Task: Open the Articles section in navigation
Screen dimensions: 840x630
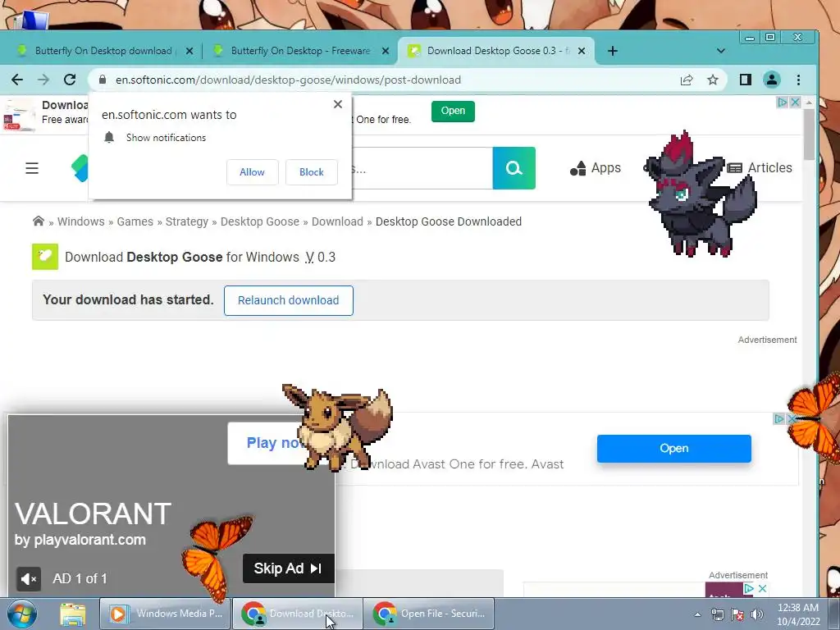Action: [x=759, y=168]
